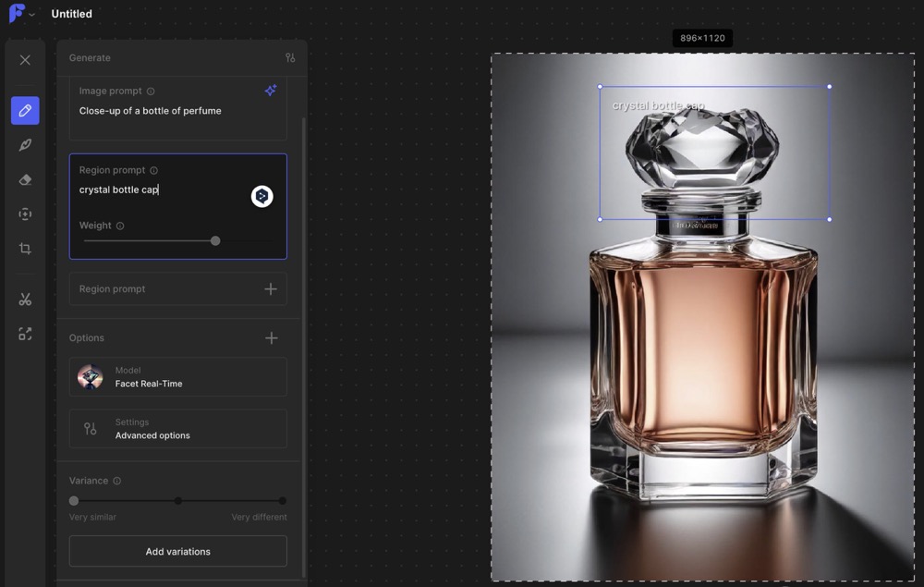The width and height of the screenshot is (924, 587).
Task: Select the Eraser tool
Action: click(25, 179)
